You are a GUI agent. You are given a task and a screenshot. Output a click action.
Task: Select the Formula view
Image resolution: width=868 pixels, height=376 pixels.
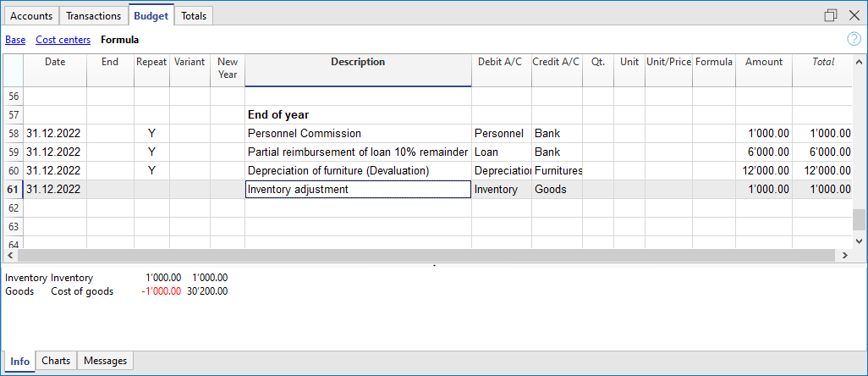pos(119,40)
